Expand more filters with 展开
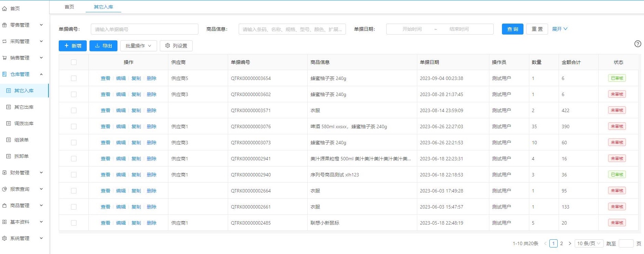This screenshot has height=254, width=644. 560,29
